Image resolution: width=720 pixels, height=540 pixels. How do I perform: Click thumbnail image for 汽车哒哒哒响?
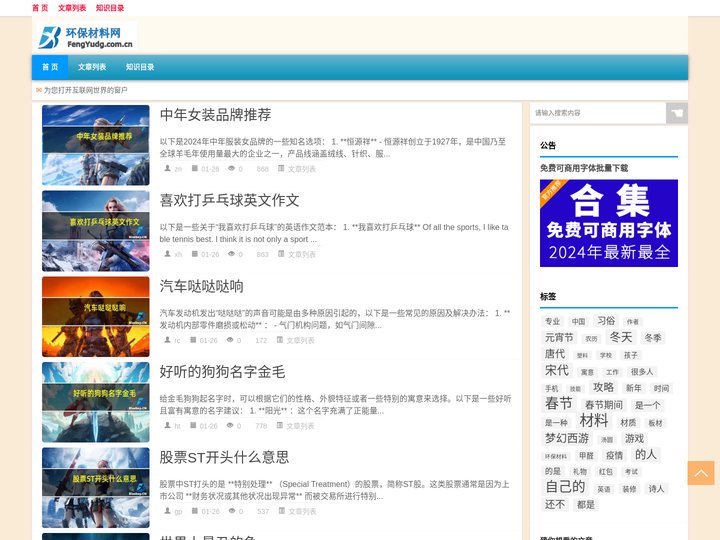[x=96, y=316]
